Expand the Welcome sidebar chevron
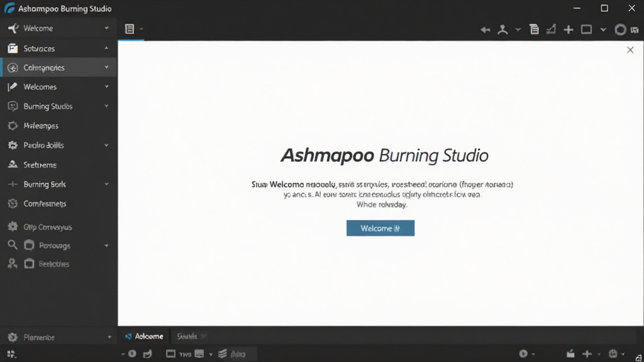Screen dimensions: 644x362 click(106, 28)
